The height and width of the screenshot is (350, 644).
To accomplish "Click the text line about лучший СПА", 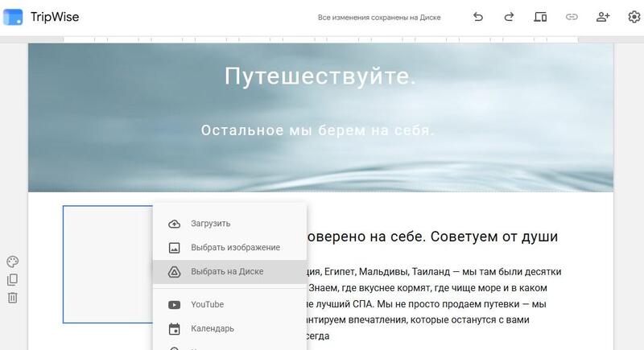I will [427, 304].
